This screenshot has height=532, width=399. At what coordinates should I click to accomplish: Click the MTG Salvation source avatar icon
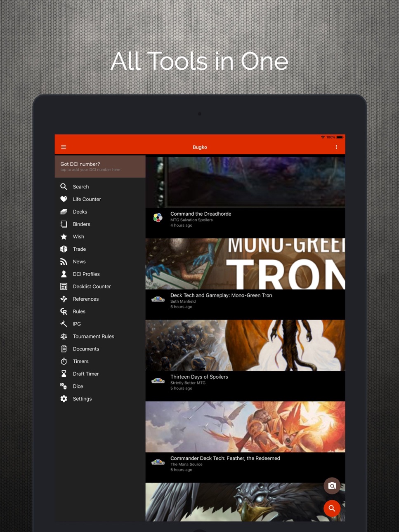158,217
